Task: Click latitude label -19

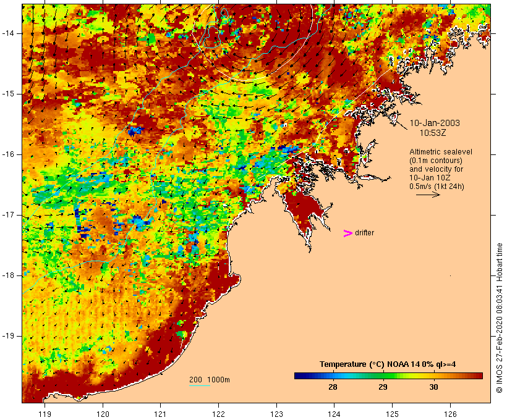Action: (x=8, y=336)
